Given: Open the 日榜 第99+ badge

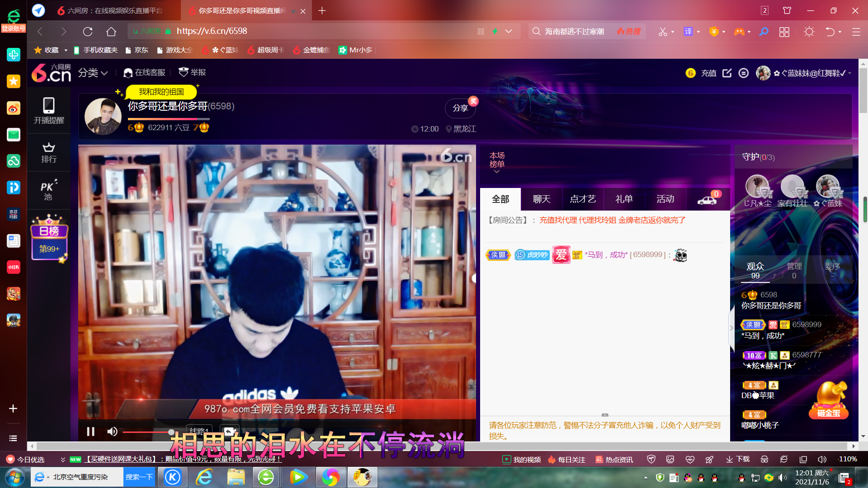Looking at the screenshot, I should click(x=49, y=239).
